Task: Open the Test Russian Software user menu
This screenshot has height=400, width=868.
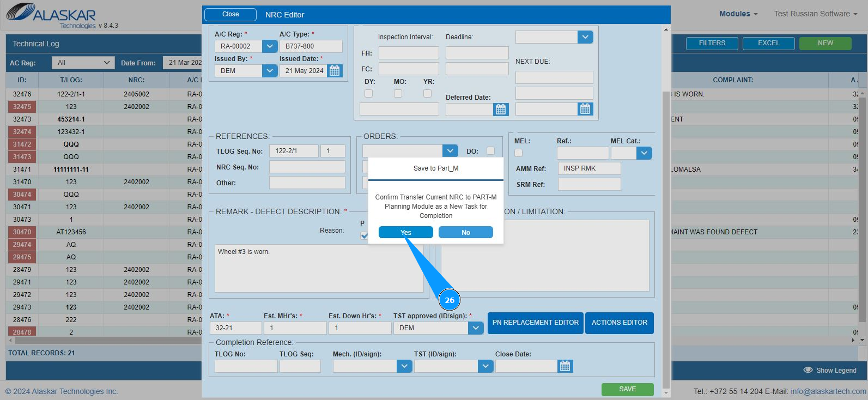Action: point(816,14)
